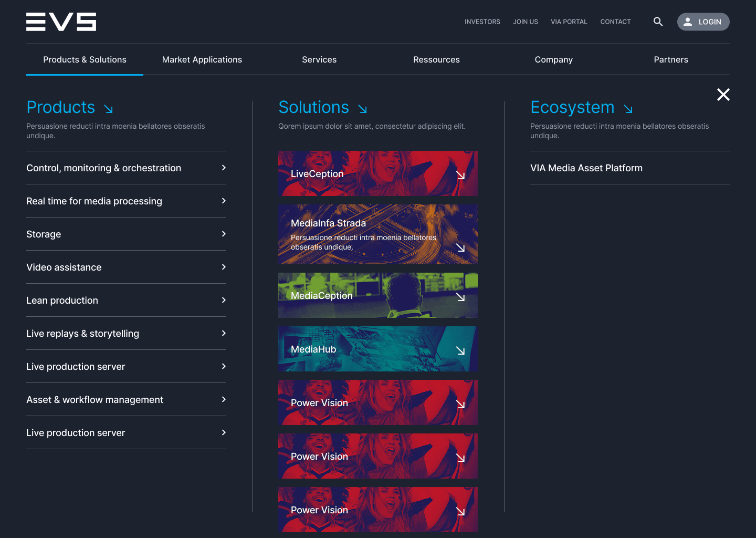Image resolution: width=756 pixels, height=538 pixels.
Task: Click the arrow icon on last Power Vision card
Action: [x=460, y=511]
